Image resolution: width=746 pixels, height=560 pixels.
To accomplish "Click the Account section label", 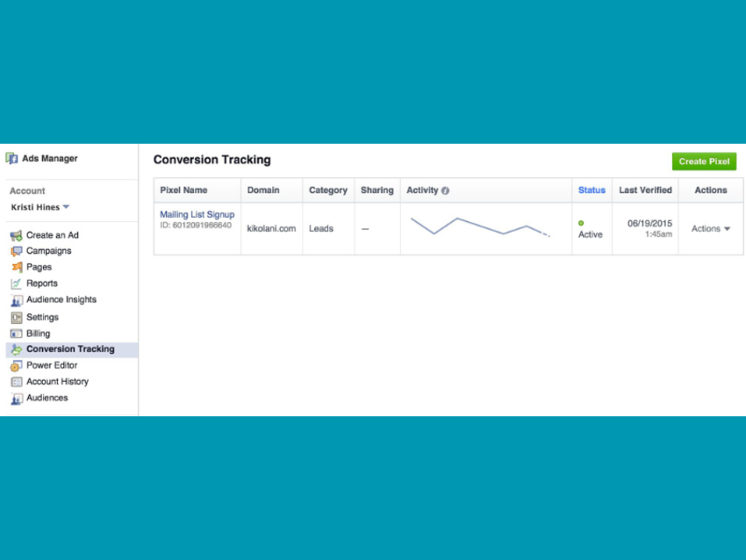I will pyautogui.click(x=27, y=190).
